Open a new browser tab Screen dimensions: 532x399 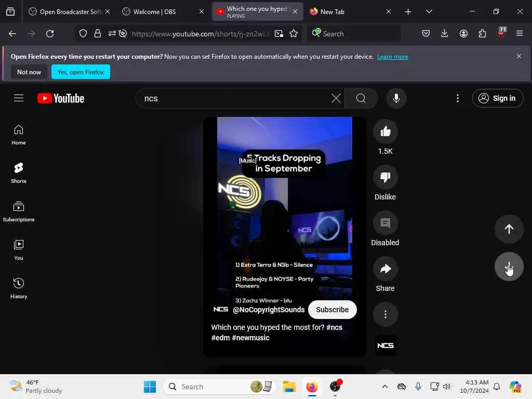click(x=408, y=11)
